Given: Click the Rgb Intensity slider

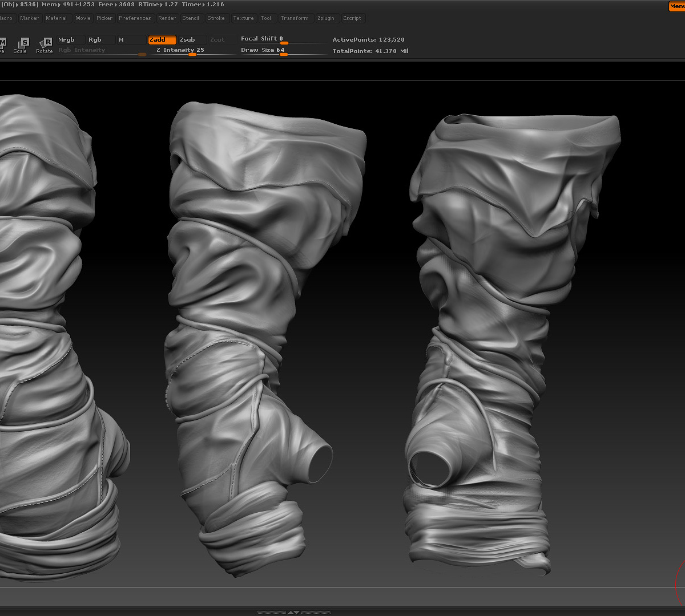Looking at the screenshot, I should [x=102, y=51].
